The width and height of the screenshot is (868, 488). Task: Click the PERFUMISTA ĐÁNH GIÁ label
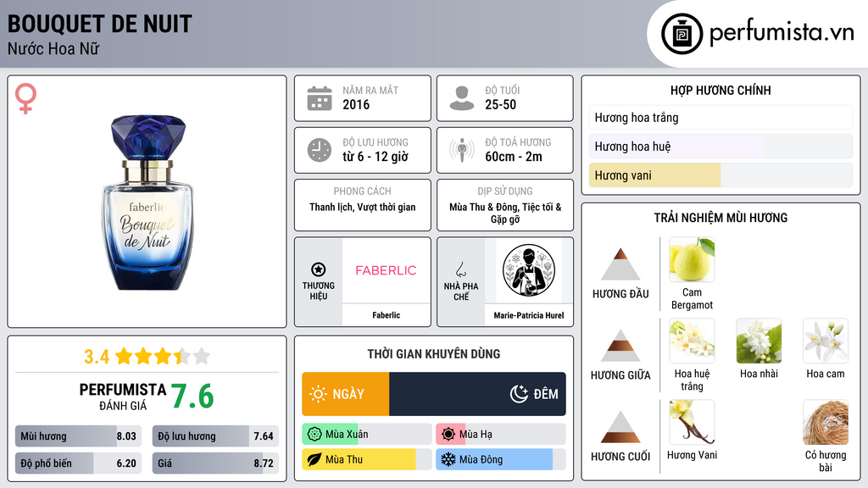pyautogui.click(x=123, y=396)
